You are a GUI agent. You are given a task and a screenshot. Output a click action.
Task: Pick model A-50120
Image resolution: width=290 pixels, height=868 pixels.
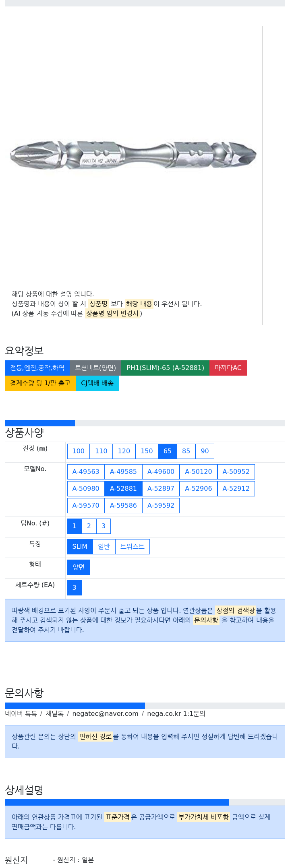(x=199, y=472)
